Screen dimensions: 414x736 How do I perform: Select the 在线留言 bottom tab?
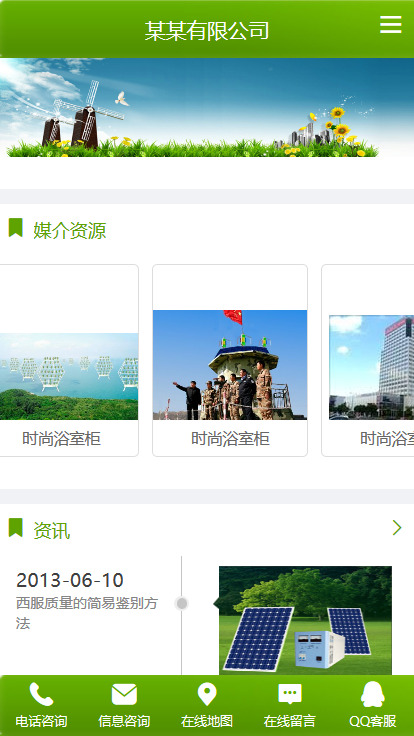click(x=290, y=721)
